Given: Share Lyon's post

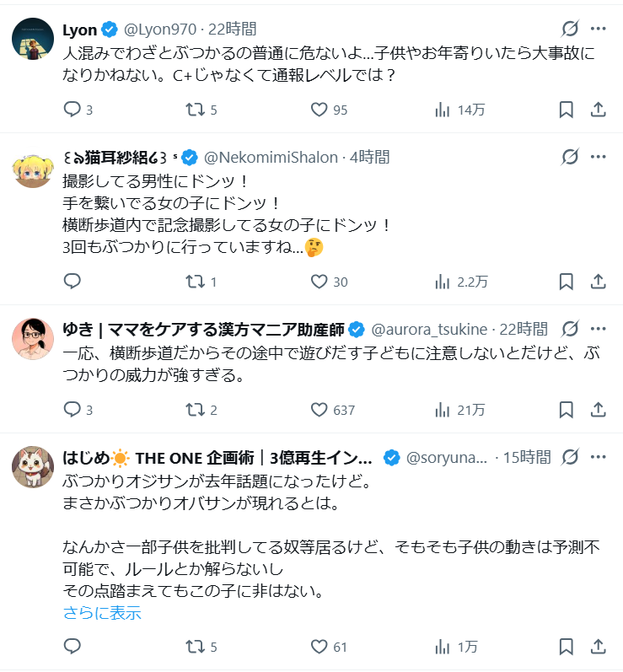Looking at the screenshot, I should click(x=598, y=110).
